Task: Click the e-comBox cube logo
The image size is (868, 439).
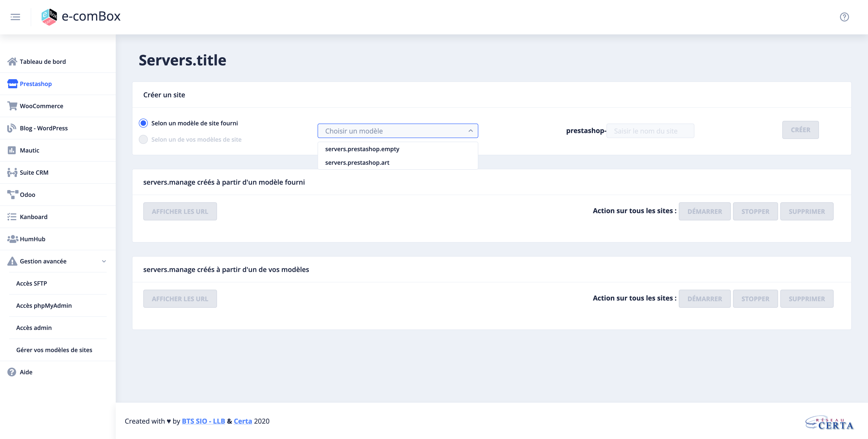Action: click(49, 17)
